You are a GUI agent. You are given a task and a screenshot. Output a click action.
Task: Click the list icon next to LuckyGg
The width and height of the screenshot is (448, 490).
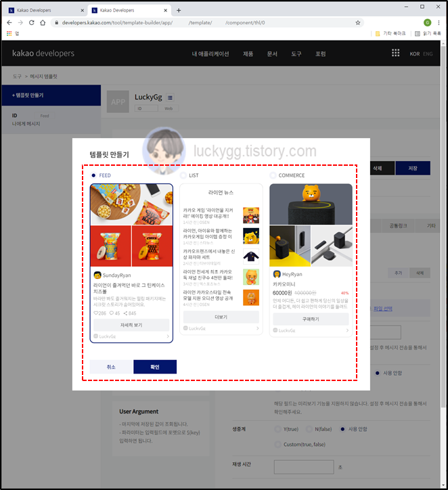tap(170, 97)
